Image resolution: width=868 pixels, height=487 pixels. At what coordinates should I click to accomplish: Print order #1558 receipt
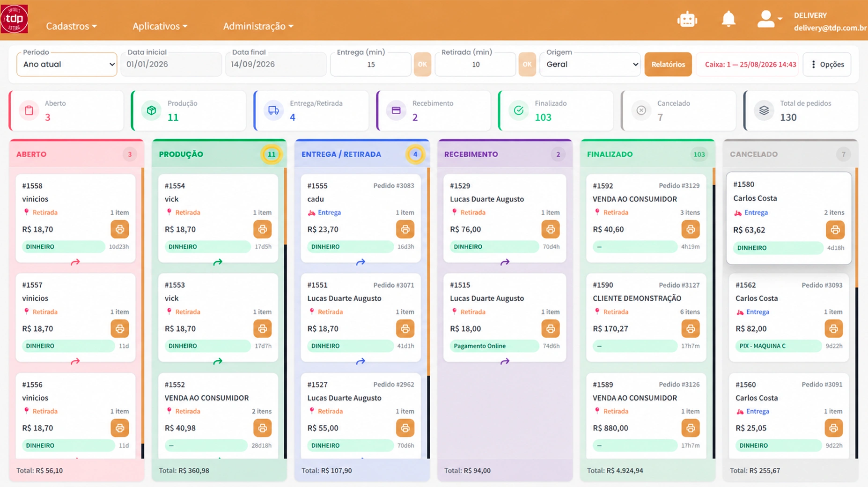tap(120, 229)
